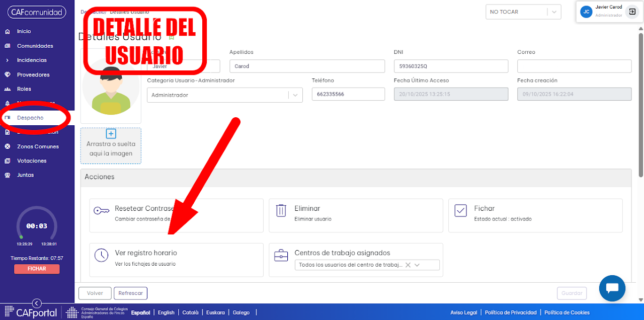Collapse the sidebar with the arrow icon
The width and height of the screenshot is (644, 320).
(37, 303)
